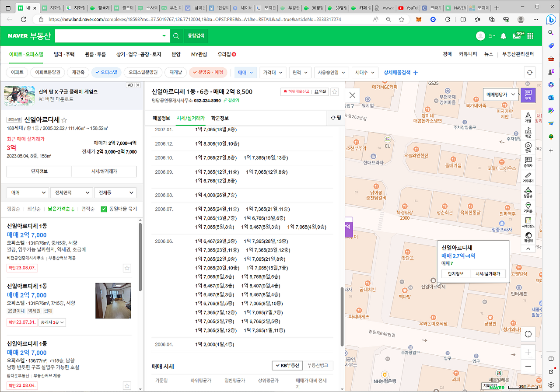Toggle the 오피스텔 property type filter
This screenshot has height=392, width=560.
click(105, 72)
